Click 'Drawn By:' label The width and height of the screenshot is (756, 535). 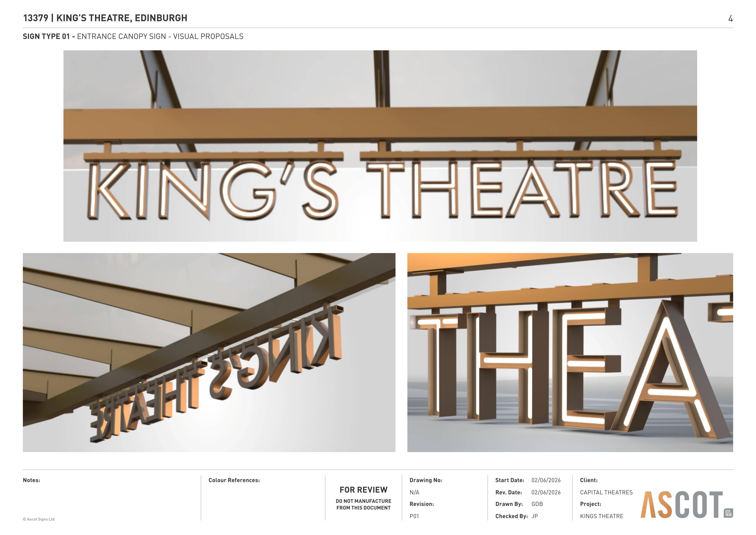coord(509,504)
